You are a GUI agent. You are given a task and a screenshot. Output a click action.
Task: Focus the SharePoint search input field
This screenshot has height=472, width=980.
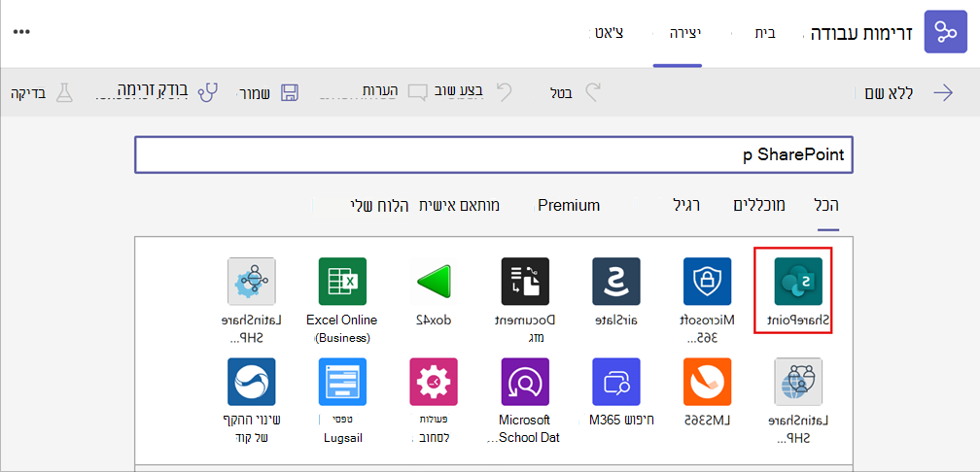(494, 155)
